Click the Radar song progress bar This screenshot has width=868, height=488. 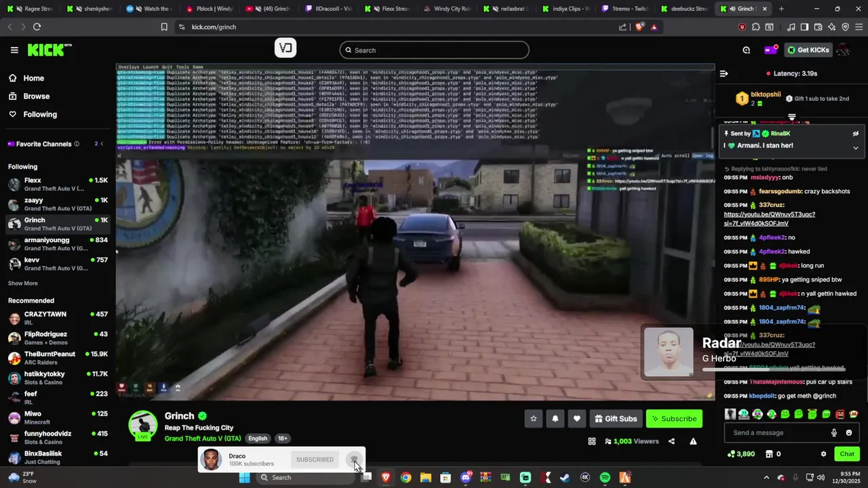click(773, 369)
